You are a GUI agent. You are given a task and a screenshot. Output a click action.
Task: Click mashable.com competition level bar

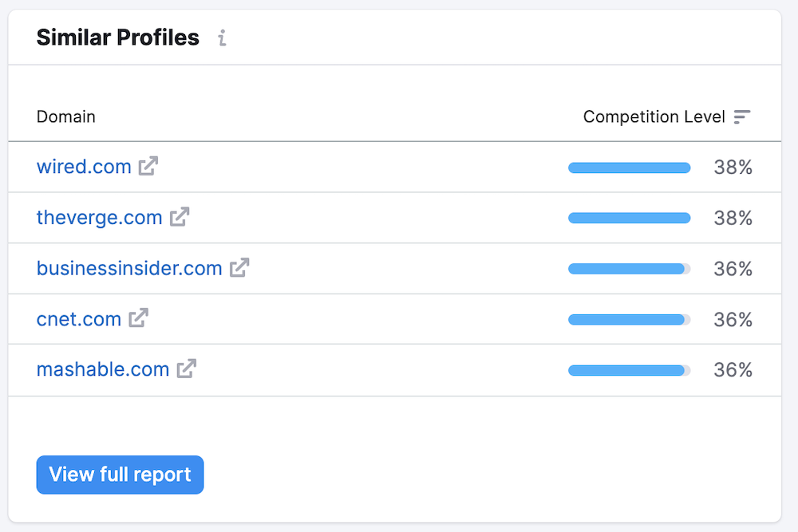pos(629,370)
